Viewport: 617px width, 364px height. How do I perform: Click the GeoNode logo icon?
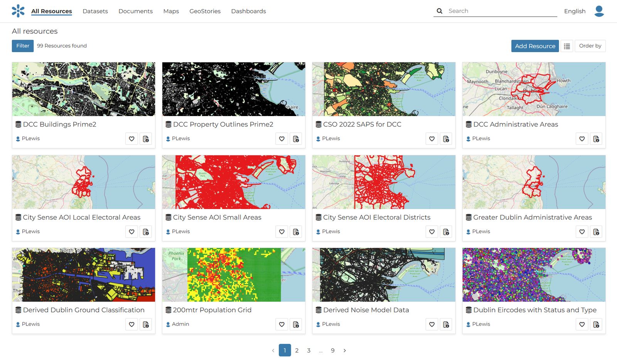pos(18,11)
